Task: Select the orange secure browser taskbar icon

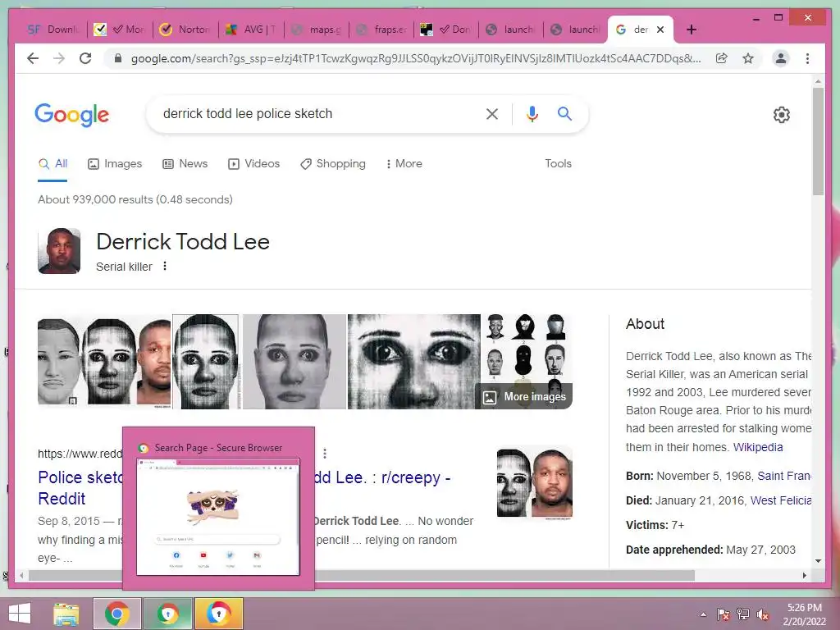Action: [x=219, y=614]
